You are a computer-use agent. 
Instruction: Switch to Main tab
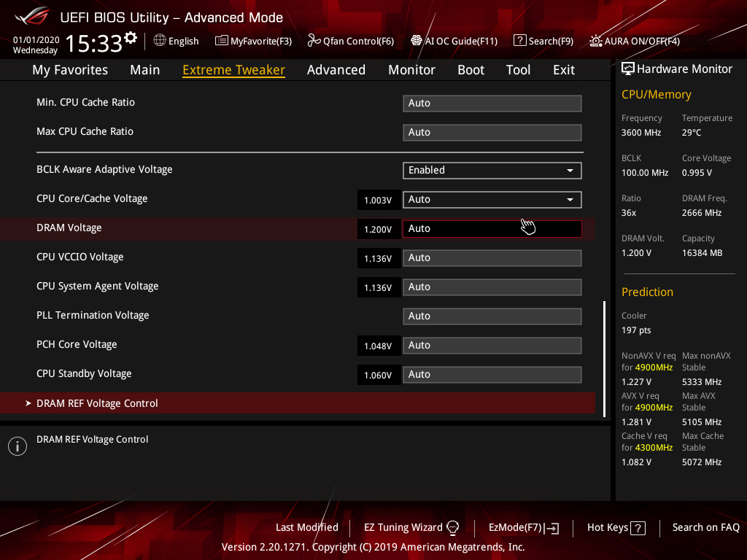pyautogui.click(x=145, y=70)
